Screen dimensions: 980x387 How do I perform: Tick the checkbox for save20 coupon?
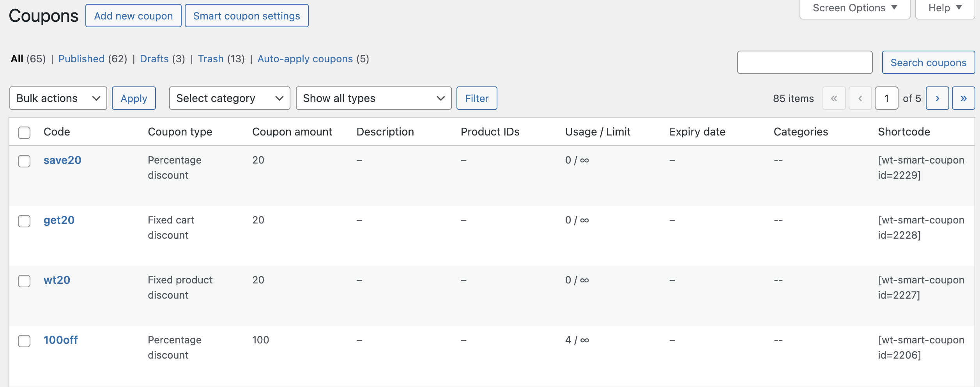[24, 161]
